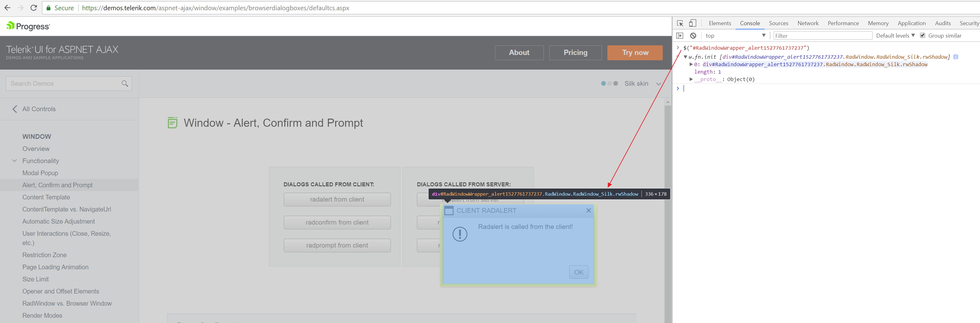Clear the console with the clear icon
Viewport: 980px width, 323px height.
point(693,36)
